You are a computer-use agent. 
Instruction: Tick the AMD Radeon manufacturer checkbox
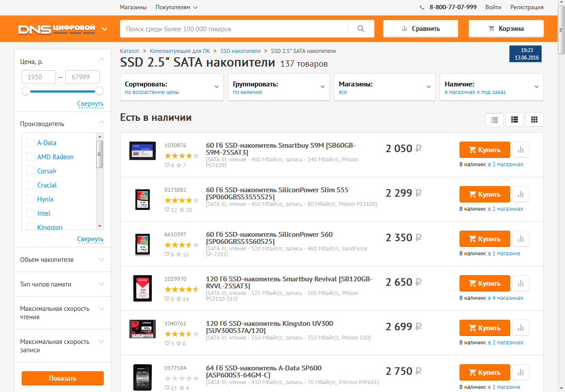[x=31, y=157]
